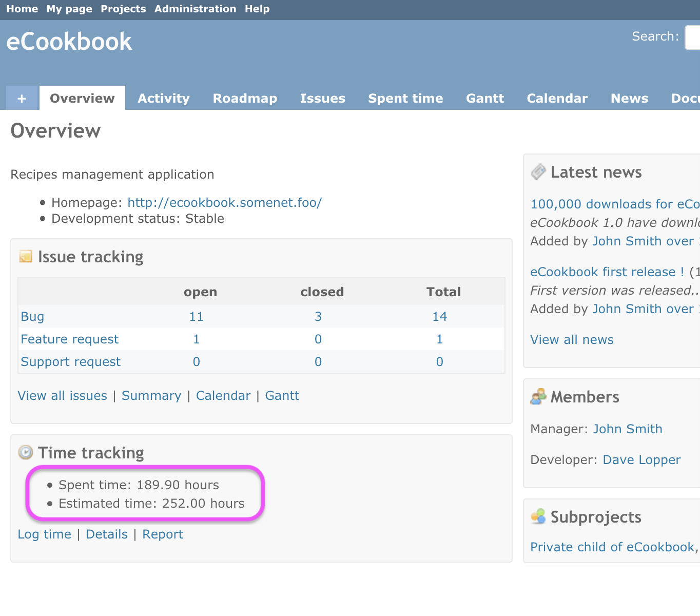Select the Gantt tab in project menu
Screen dimensions: 700x616
pos(484,98)
